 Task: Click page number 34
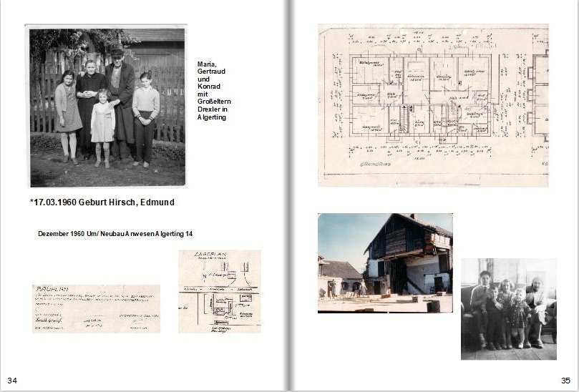(12, 380)
